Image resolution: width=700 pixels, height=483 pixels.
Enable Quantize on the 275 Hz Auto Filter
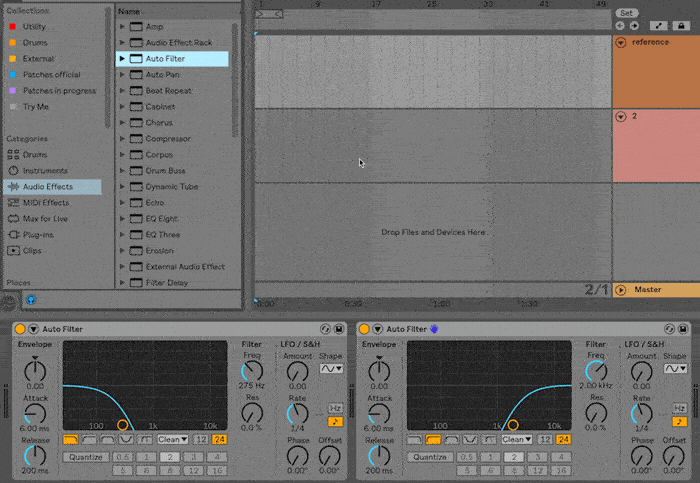point(86,457)
